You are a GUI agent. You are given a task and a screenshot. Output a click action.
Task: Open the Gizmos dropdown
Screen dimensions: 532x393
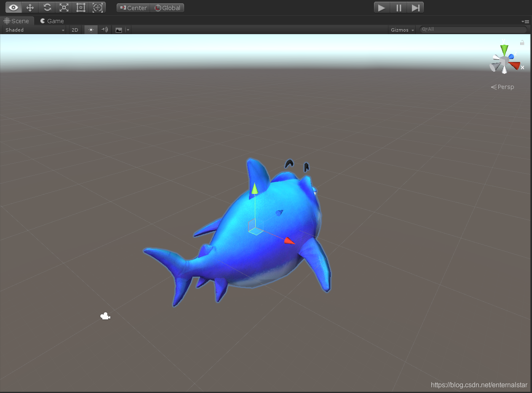tap(402, 30)
